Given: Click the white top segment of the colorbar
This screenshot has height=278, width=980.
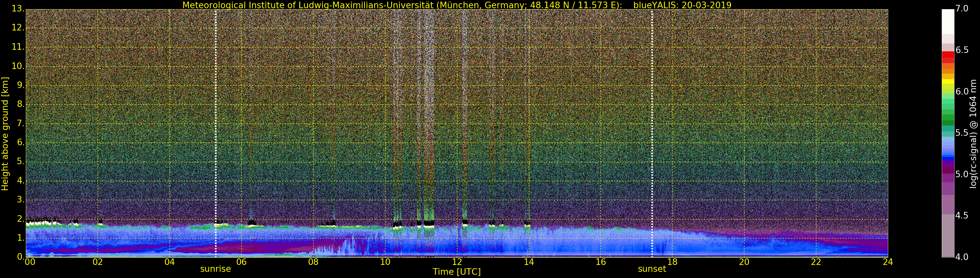Looking at the screenshot, I should (948, 22).
